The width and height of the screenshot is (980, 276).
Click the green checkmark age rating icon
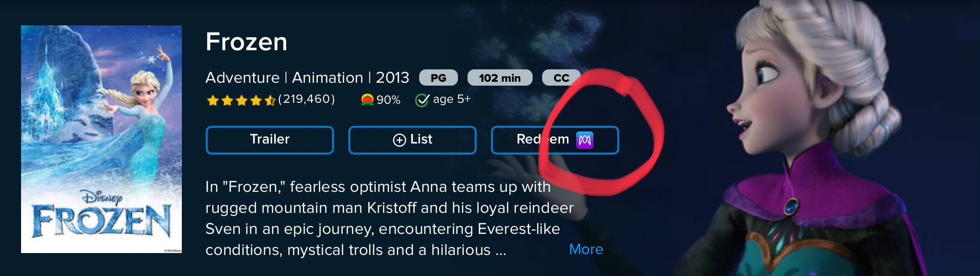click(422, 100)
